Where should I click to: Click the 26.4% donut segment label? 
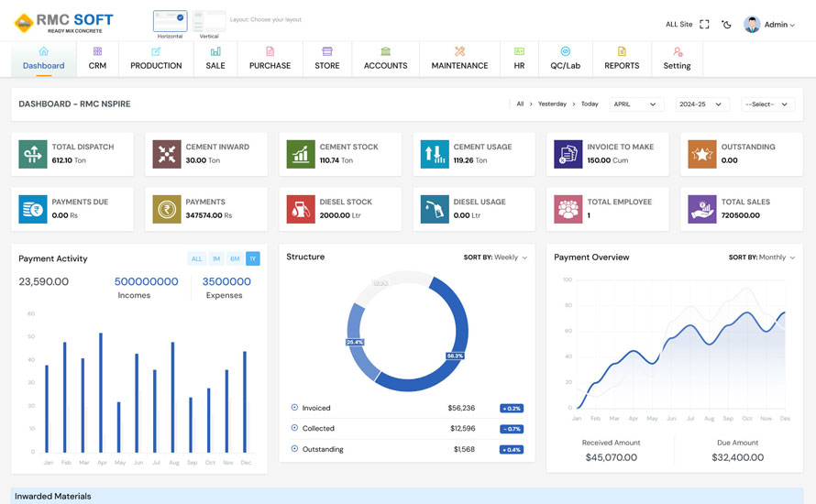tap(355, 342)
